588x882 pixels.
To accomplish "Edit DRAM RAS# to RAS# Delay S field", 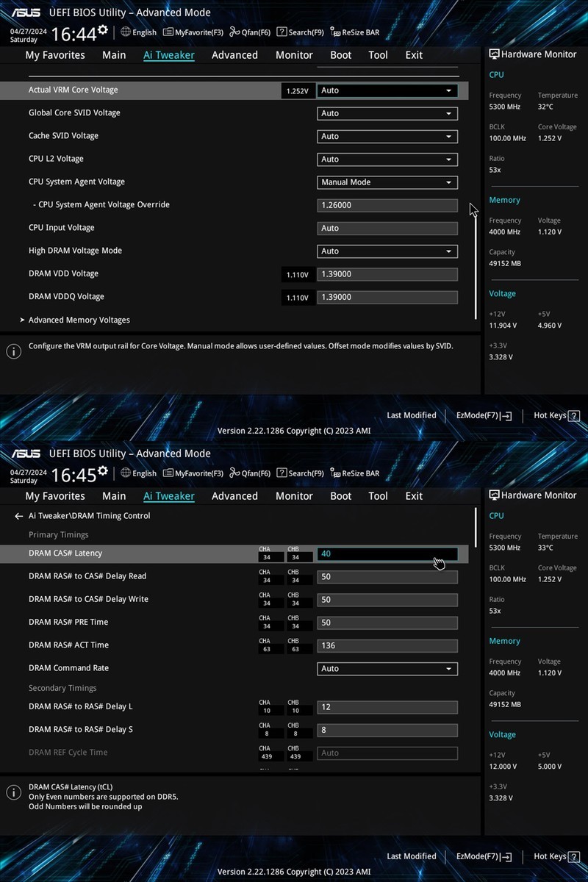I will click(x=387, y=730).
